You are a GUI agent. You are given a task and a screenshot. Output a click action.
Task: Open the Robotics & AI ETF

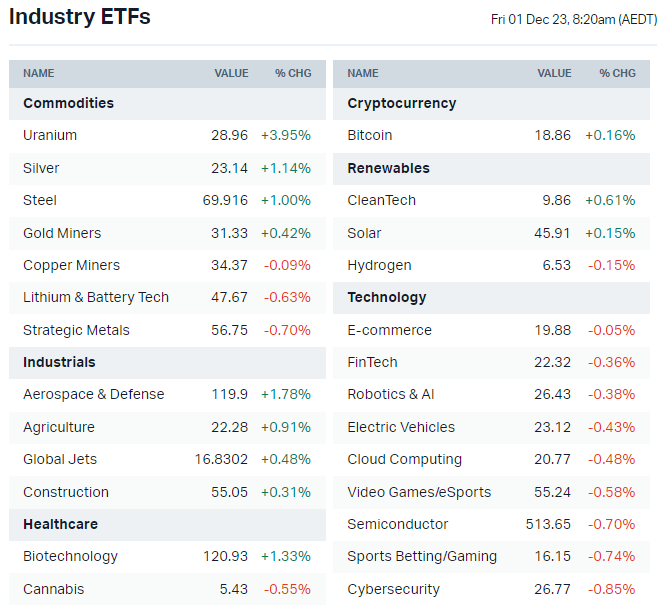391,394
